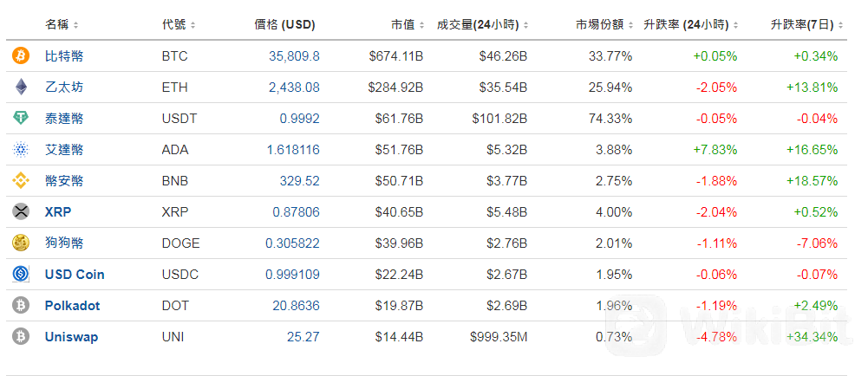Click the Ethereum price 2,438.08
This screenshot has height=376, width=868.
pyautogui.click(x=294, y=88)
